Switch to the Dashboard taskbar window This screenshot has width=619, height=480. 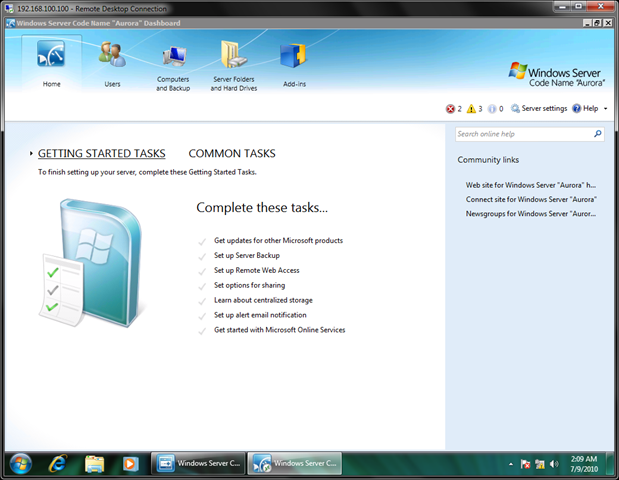294,463
